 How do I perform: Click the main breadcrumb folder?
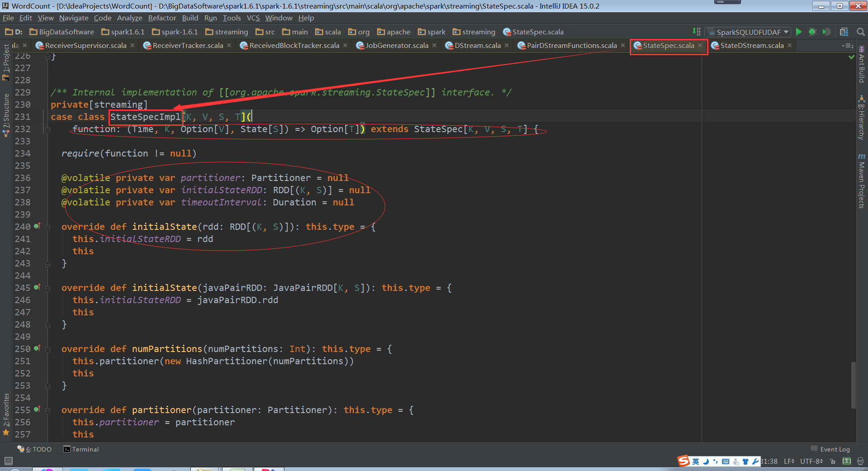295,32
